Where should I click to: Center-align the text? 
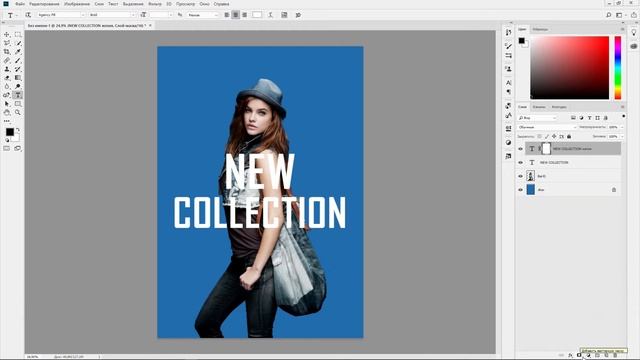(x=236, y=15)
